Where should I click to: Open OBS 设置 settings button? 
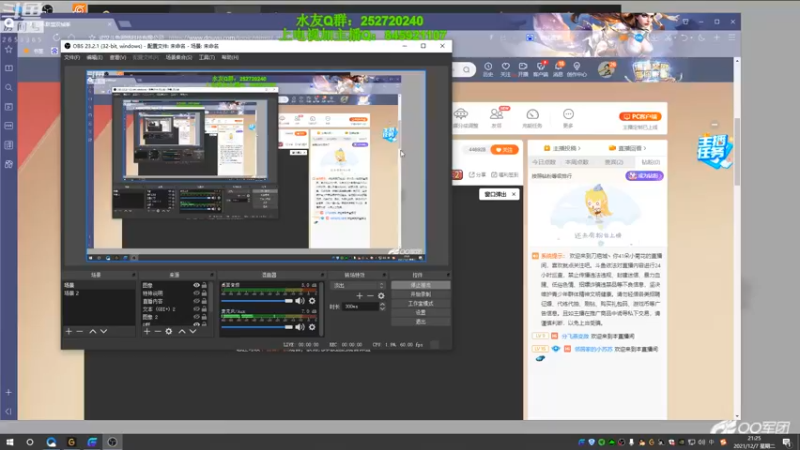tap(421, 312)
